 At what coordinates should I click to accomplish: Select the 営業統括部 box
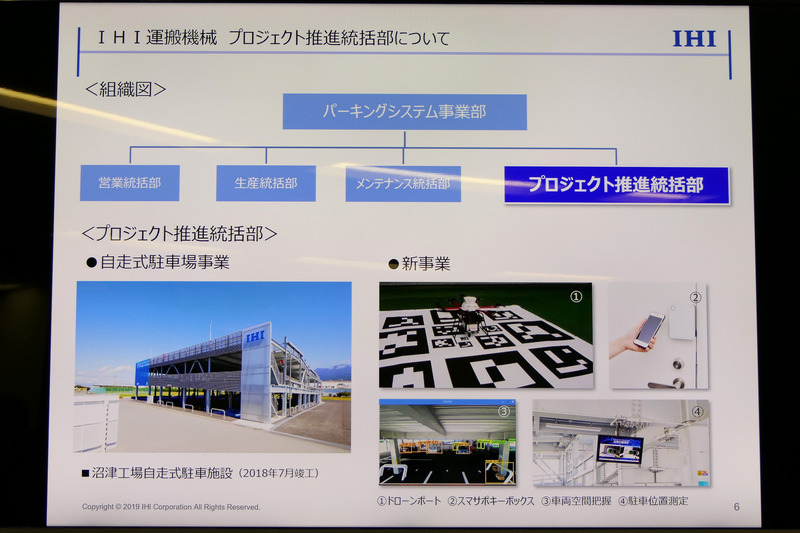129,183
